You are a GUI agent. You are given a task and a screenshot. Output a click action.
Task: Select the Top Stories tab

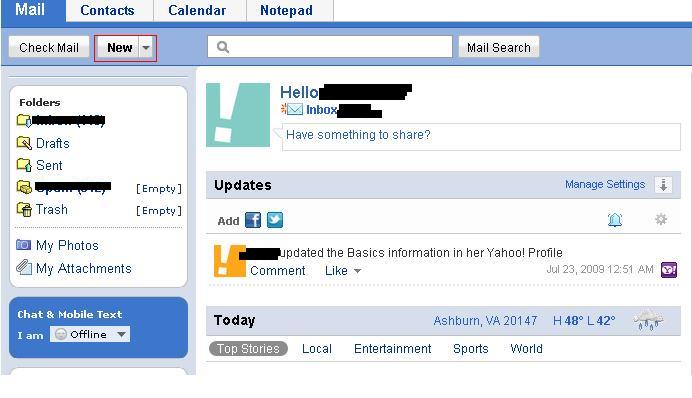(x=248, y=349)
